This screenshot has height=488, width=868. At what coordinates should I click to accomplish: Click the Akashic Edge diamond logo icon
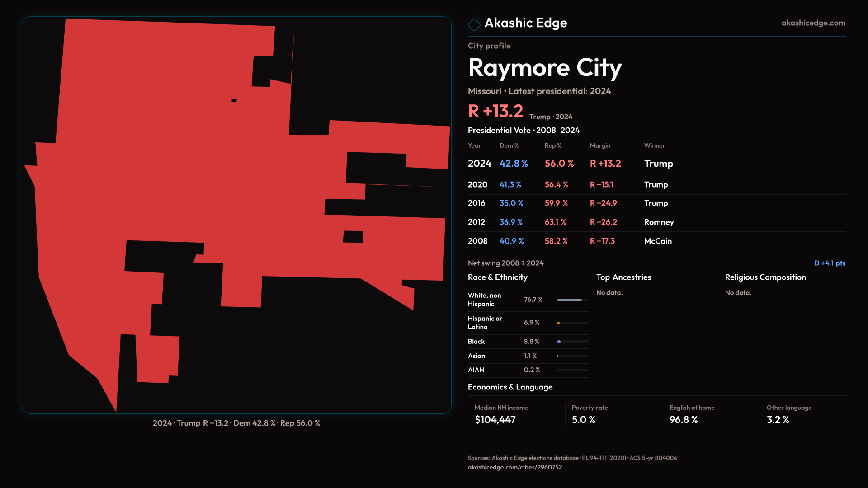474,24
